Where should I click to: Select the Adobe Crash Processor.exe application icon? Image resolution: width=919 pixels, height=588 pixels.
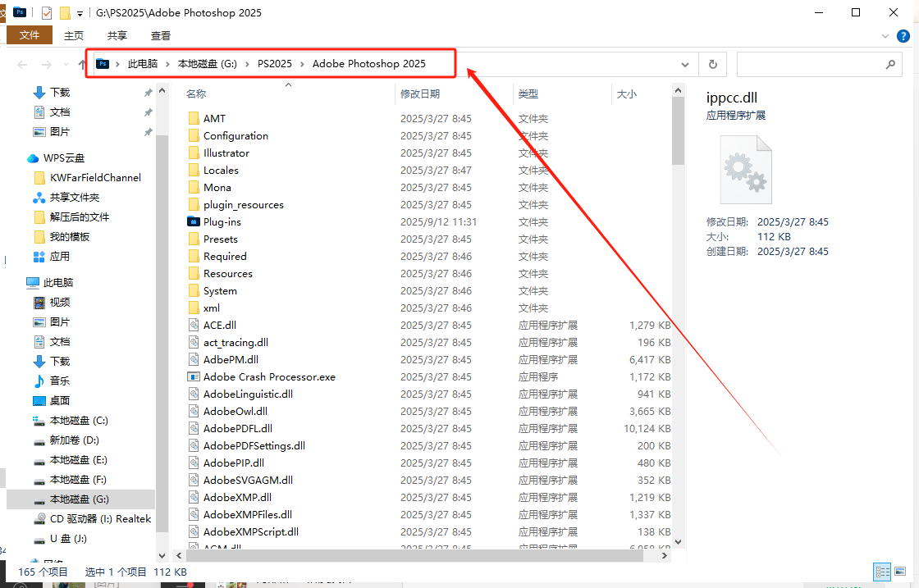pyautogui.click(x=194, y=376)
